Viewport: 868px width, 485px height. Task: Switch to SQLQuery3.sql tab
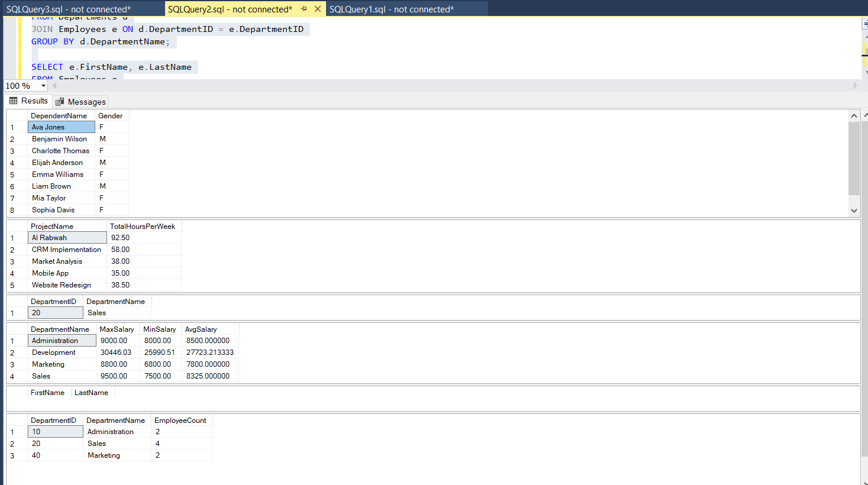click(69, 9)
